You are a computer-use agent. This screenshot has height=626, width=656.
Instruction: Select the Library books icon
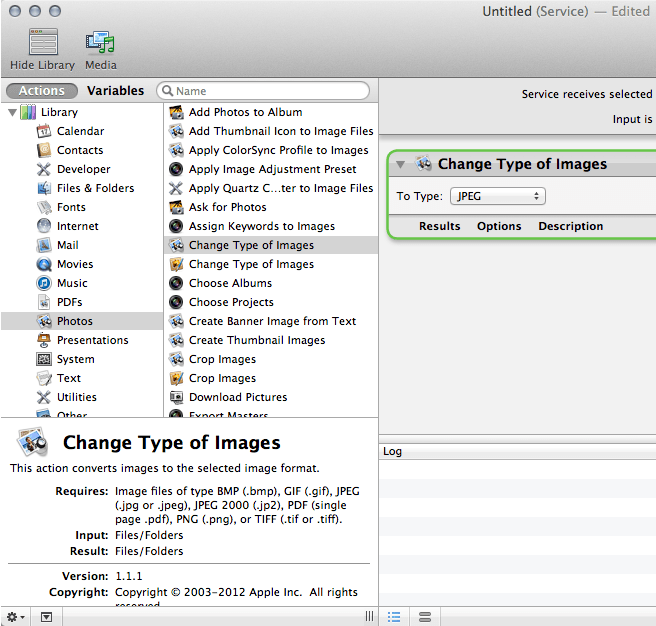(28, 112)
